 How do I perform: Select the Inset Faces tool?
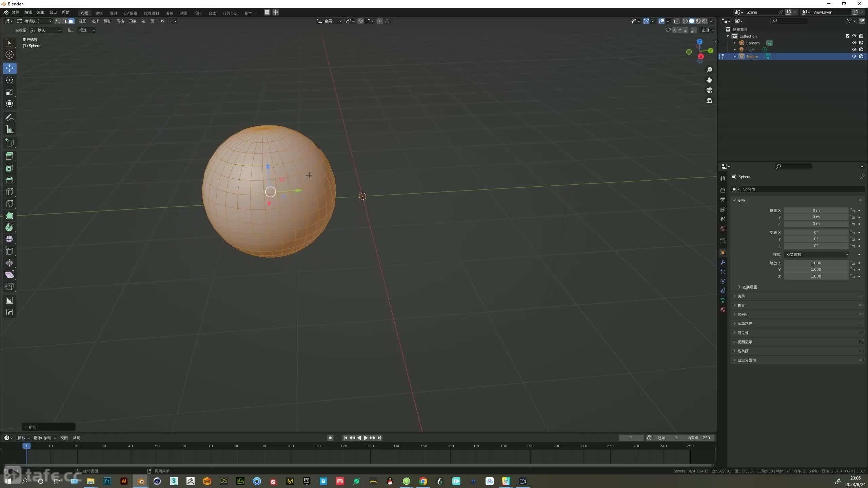(9, 168)
